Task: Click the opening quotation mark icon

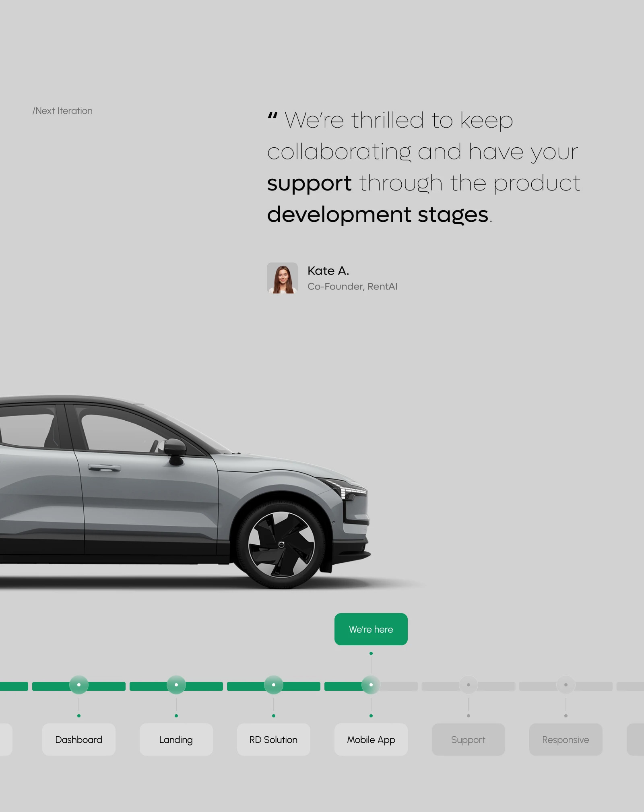Action: point(272,116)
